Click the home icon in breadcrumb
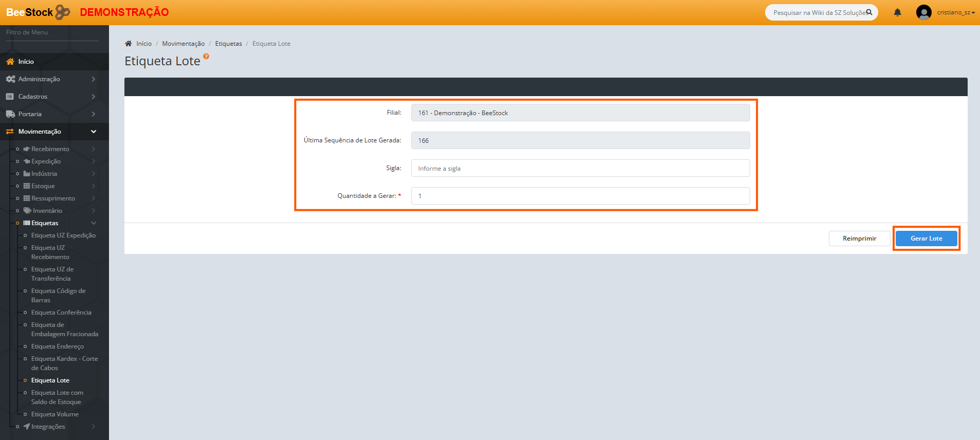 click(x=129, y=44)
